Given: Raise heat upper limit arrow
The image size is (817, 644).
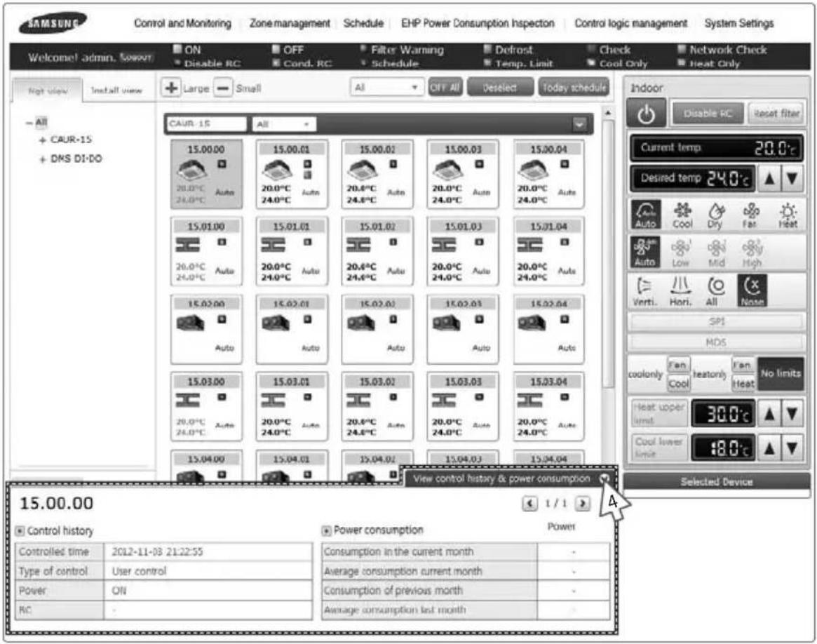Looking at the screenshot, I should (769, 414).
